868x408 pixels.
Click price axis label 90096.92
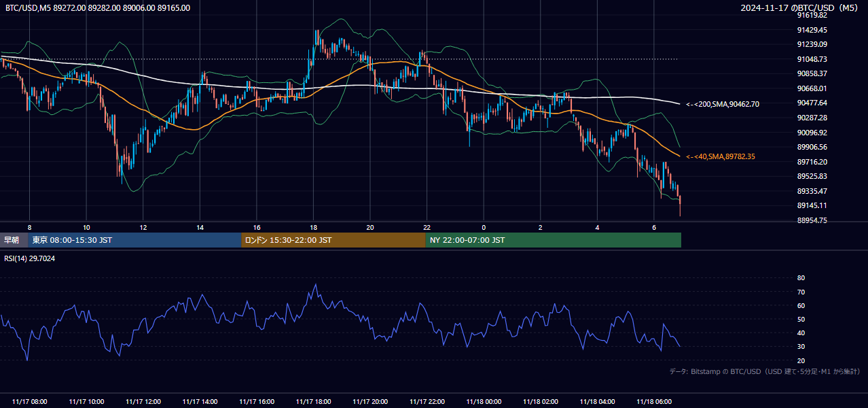click(812, 133)
